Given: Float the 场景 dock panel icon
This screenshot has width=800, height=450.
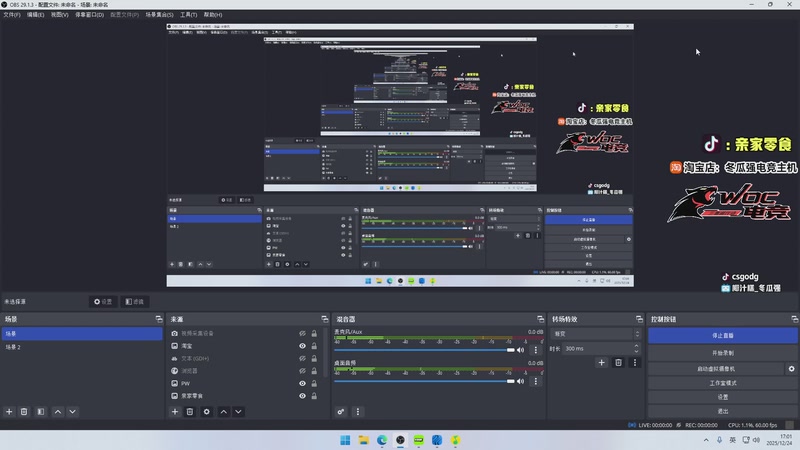Looking at the screenshot, I should coord(159,319).
